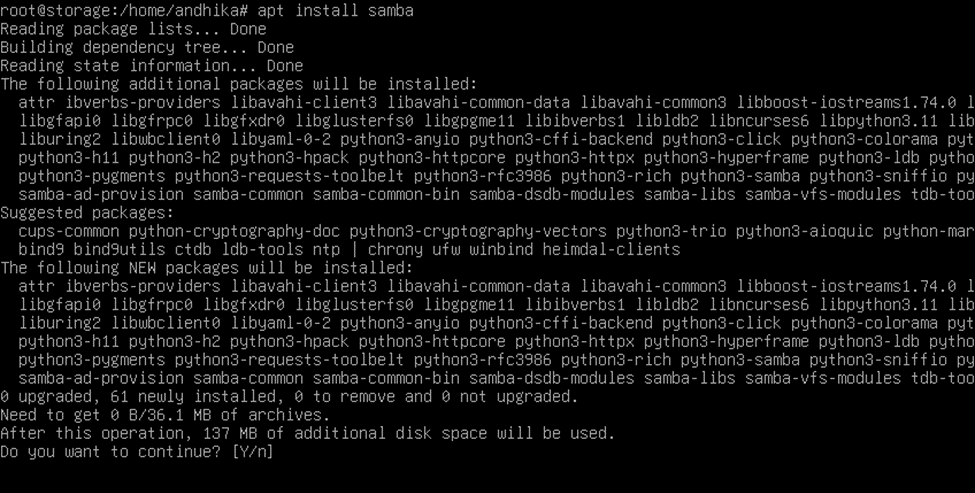
Task: Click 'The following additional packages' heading
Action: 239,84
